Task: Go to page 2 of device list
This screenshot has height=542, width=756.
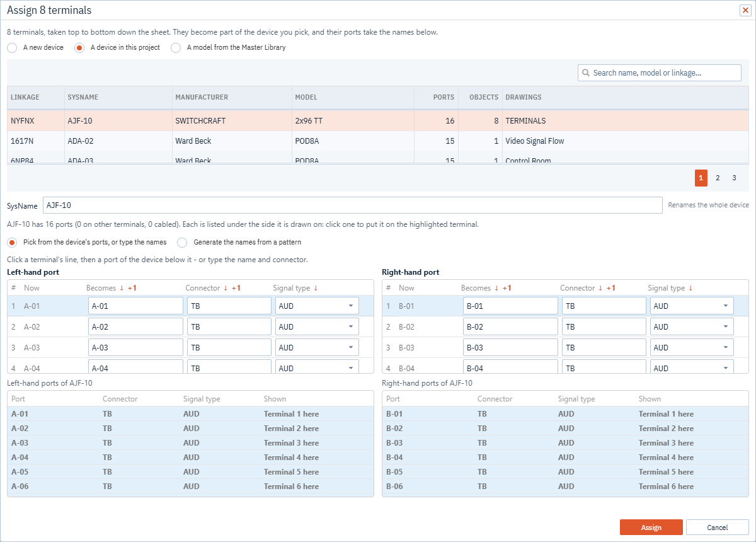Action: tap(718, 178)
